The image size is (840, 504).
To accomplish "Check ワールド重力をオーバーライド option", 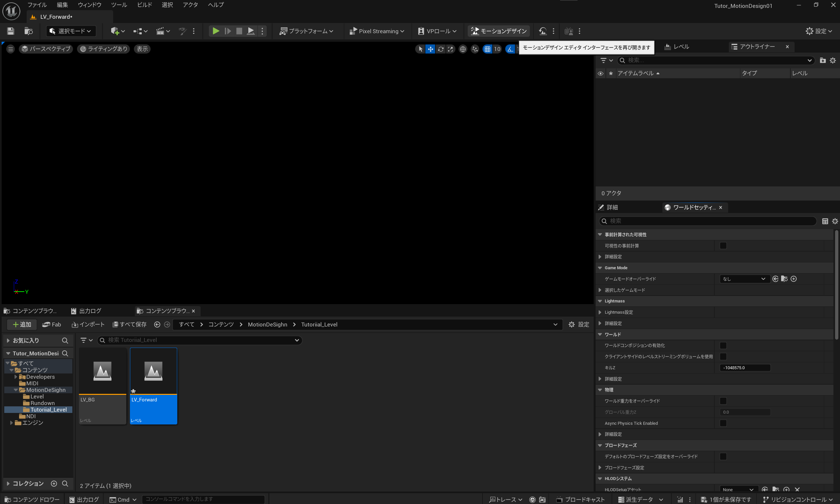I will pyautogui.click(x=723, y=401).
